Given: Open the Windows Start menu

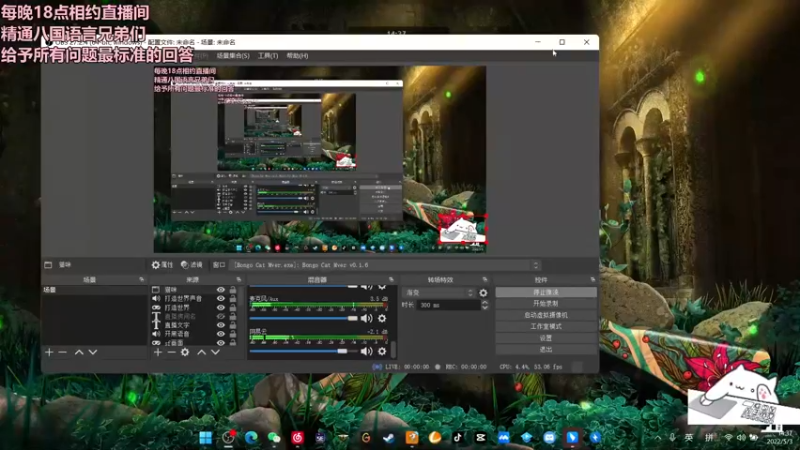Looking at the screenshot, I should pos(206,437).
